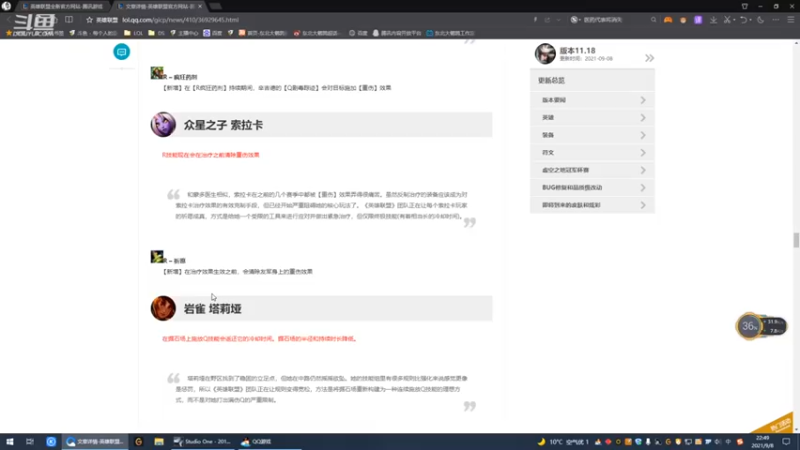
Task: Select the active 文章详情 browser tab
Action: [158, 6]
